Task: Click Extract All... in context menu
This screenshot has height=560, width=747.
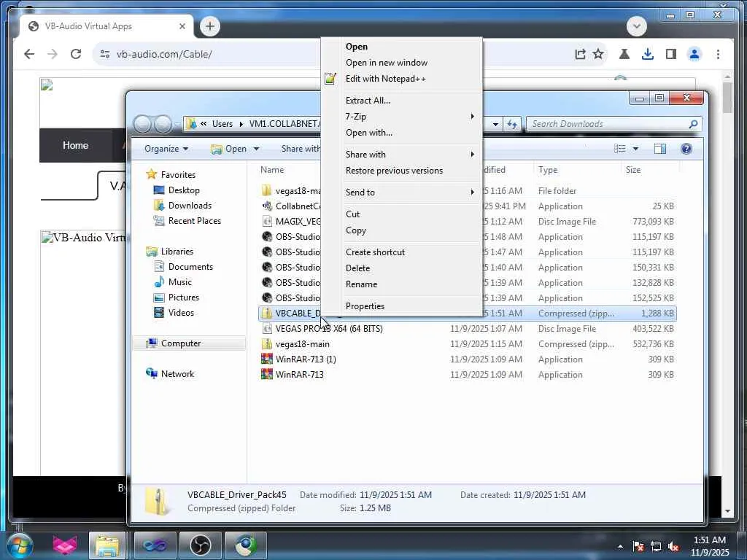Action: coord(368,101)
